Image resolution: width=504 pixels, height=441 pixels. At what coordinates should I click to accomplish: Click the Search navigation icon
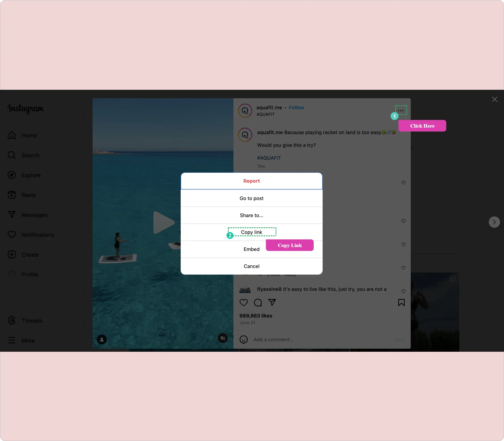12,155
